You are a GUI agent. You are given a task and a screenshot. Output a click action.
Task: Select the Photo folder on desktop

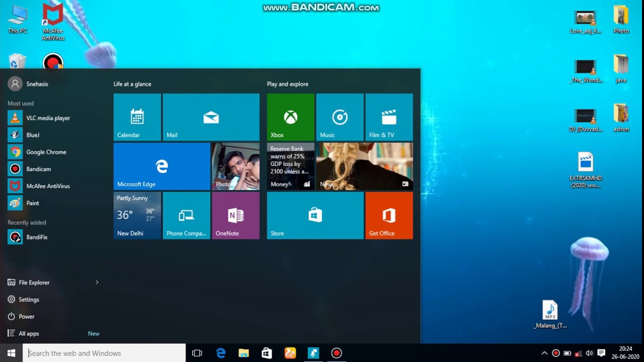[x=621, y=20]
